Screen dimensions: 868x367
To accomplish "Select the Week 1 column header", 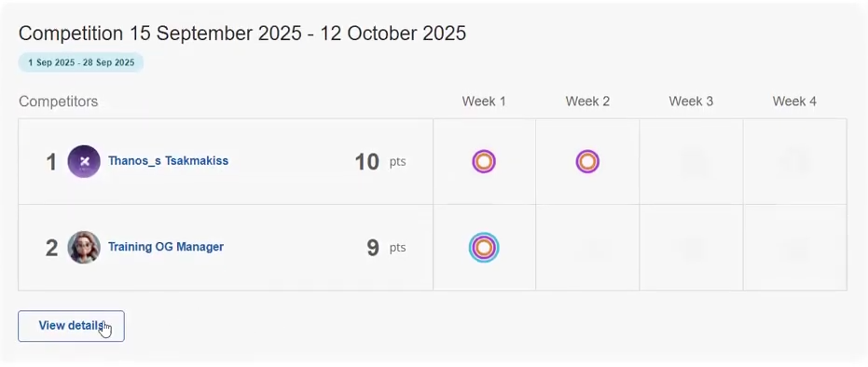I will 484,102.
